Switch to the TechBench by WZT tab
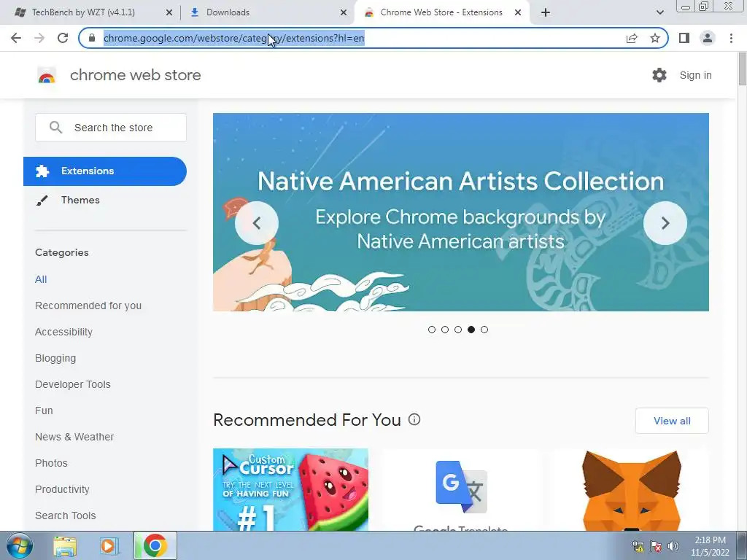This screenshot has height=560, width=747. [83, 12]
